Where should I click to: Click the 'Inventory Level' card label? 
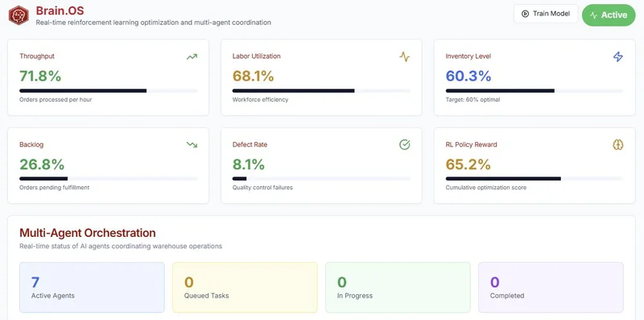click(469, 56)
